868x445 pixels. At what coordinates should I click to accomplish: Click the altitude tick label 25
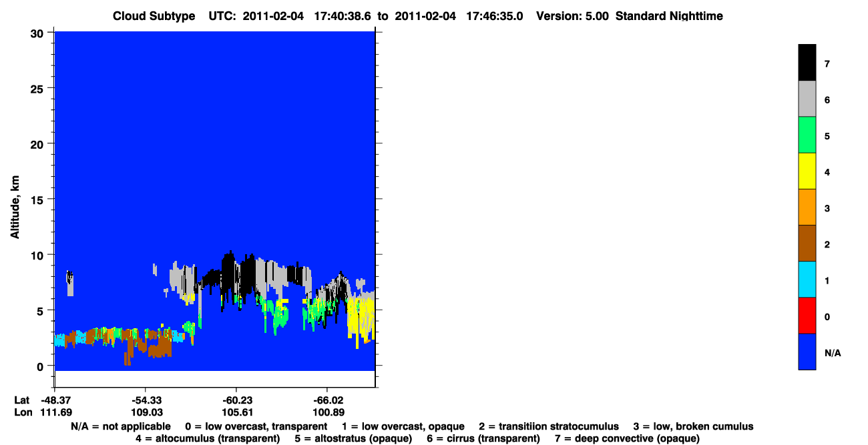click(38, 88)
